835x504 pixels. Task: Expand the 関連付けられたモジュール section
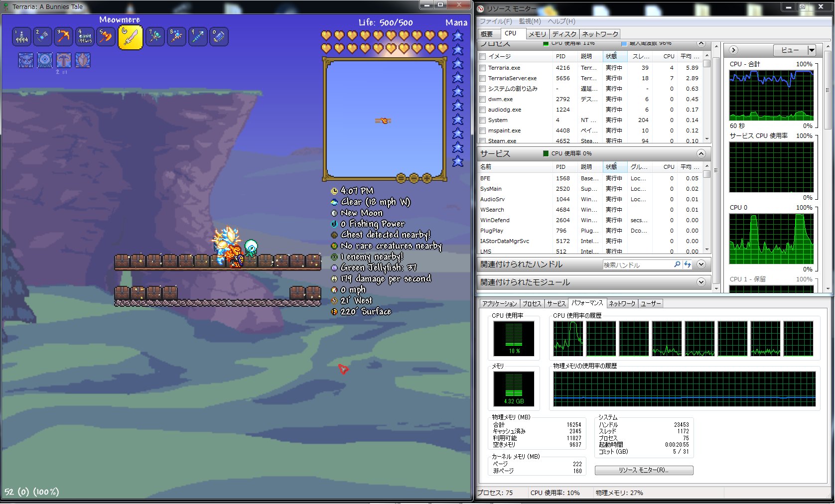701,282
